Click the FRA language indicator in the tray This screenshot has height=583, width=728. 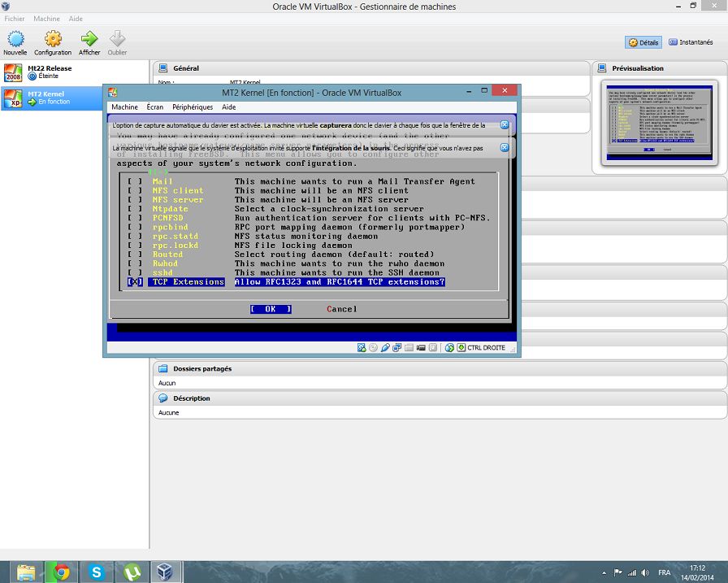click(x=664, y=572)
